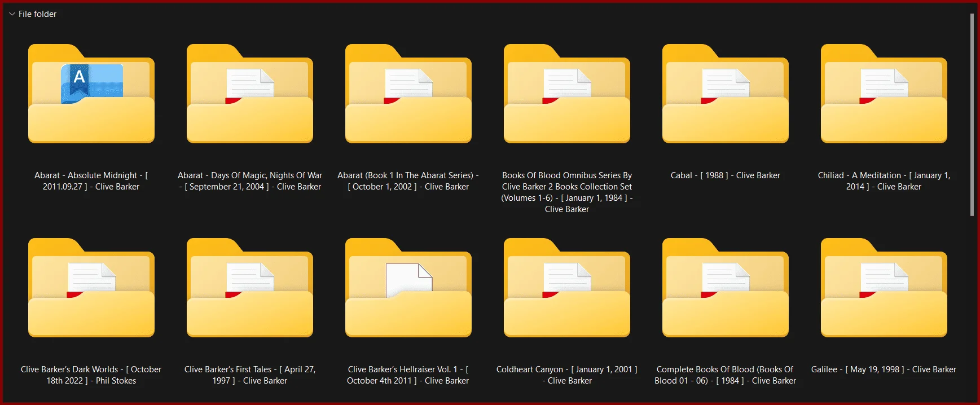Select Books Of Blood Omnibus Series label
The height and width of the screenshot is (405, 980).
(567, 192)
